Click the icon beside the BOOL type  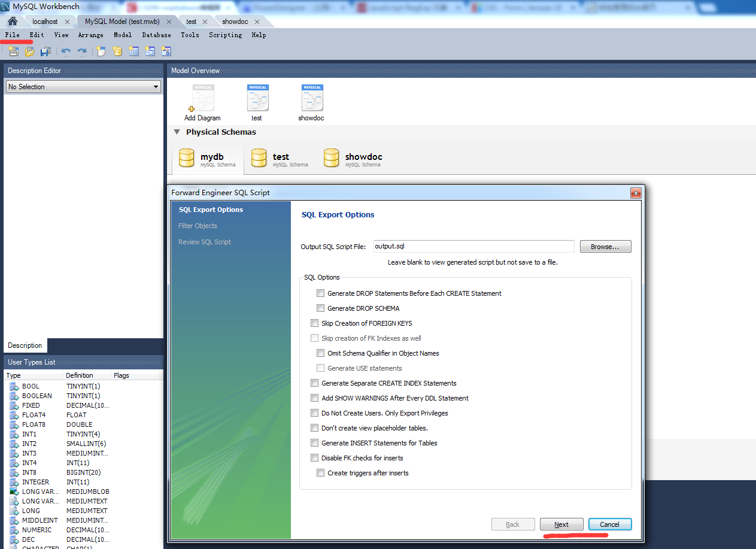[13, 386]
